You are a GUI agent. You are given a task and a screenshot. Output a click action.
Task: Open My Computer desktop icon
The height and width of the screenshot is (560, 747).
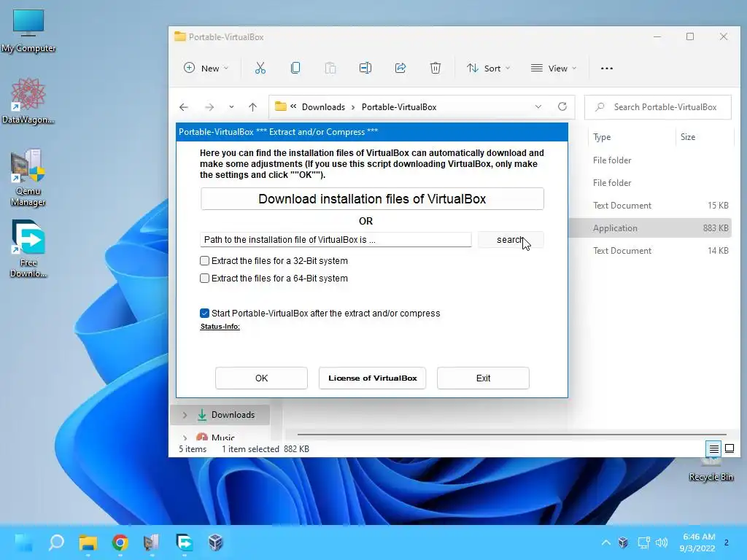click(x=28, y=31)
